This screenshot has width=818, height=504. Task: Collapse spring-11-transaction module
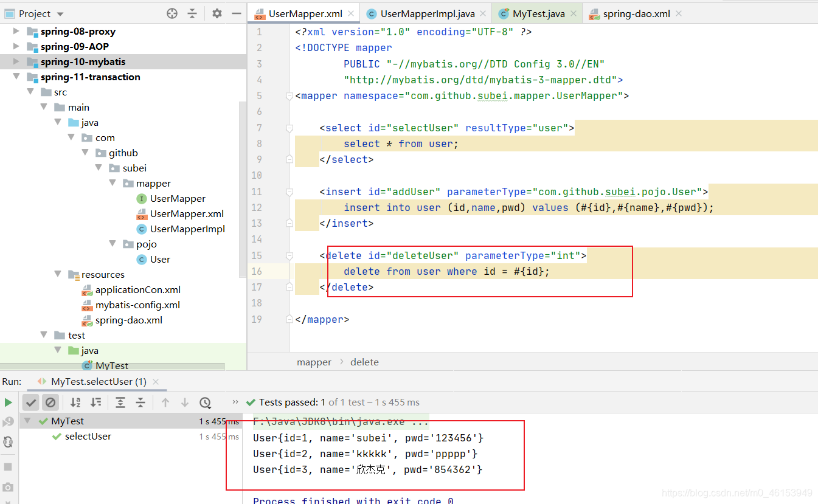pyautogui.click(x=16, y=77)
